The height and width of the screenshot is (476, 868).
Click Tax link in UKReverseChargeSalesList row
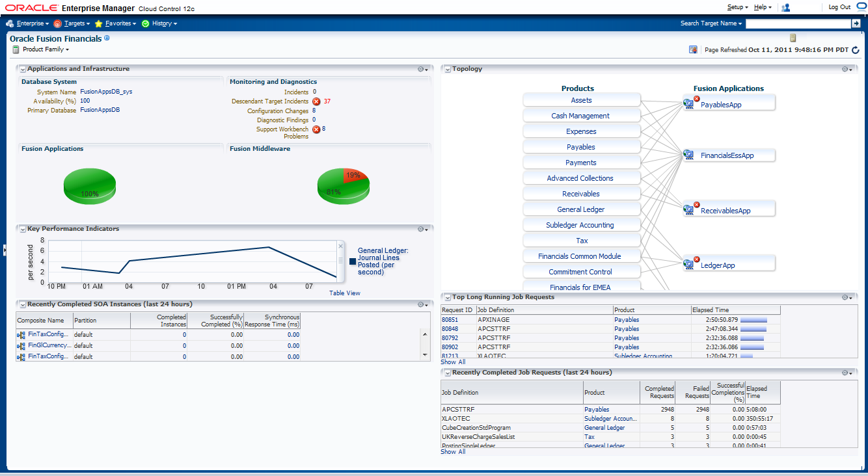(x=590, y=437)
